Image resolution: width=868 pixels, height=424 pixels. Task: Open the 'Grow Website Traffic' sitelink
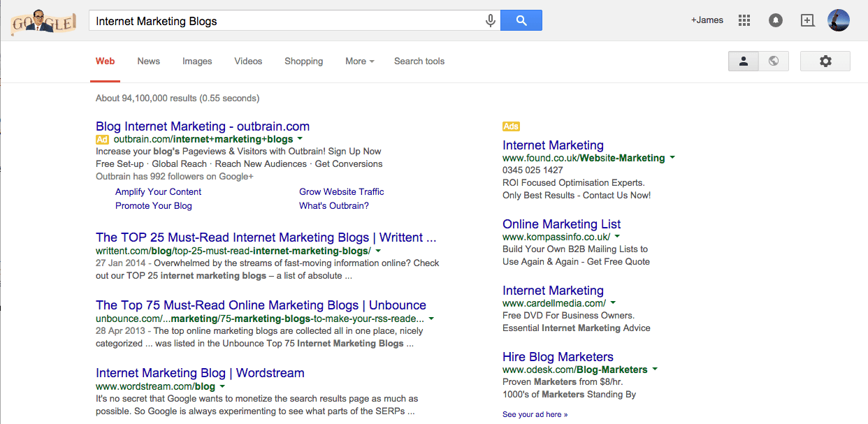(342, 191)
